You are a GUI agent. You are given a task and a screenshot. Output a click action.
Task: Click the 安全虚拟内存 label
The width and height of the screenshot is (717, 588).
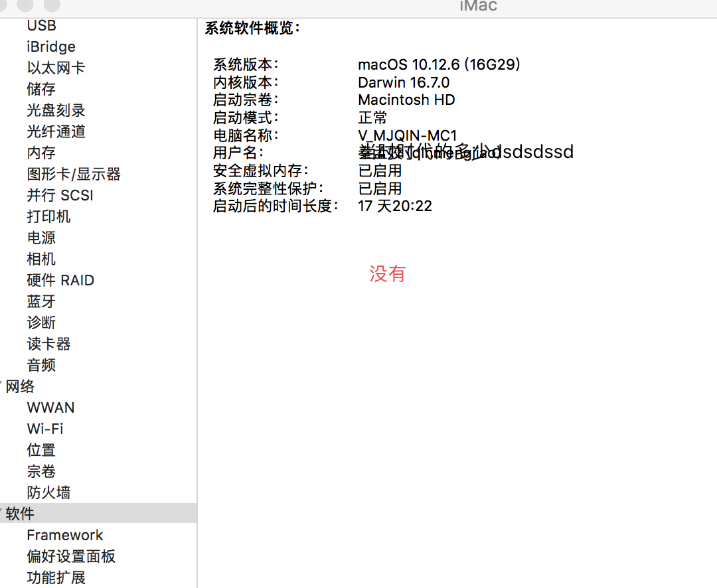click(261, 171)
